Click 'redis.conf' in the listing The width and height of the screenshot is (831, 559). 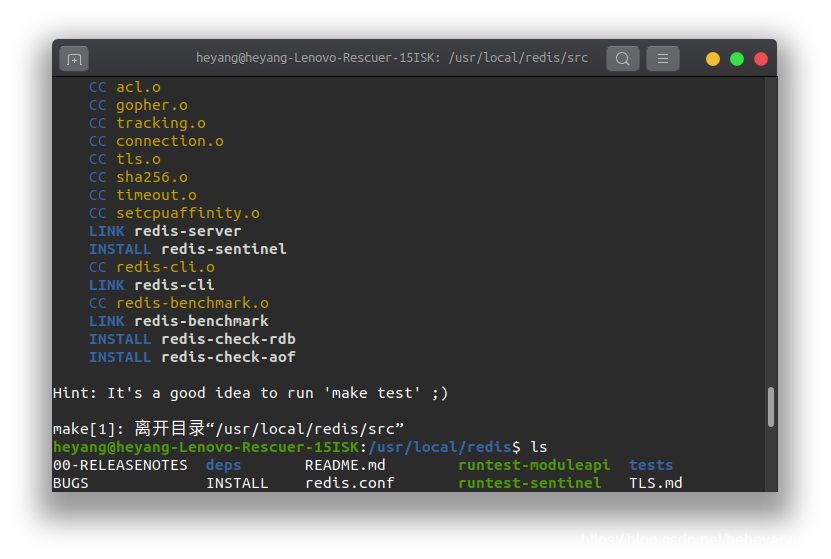350,483
